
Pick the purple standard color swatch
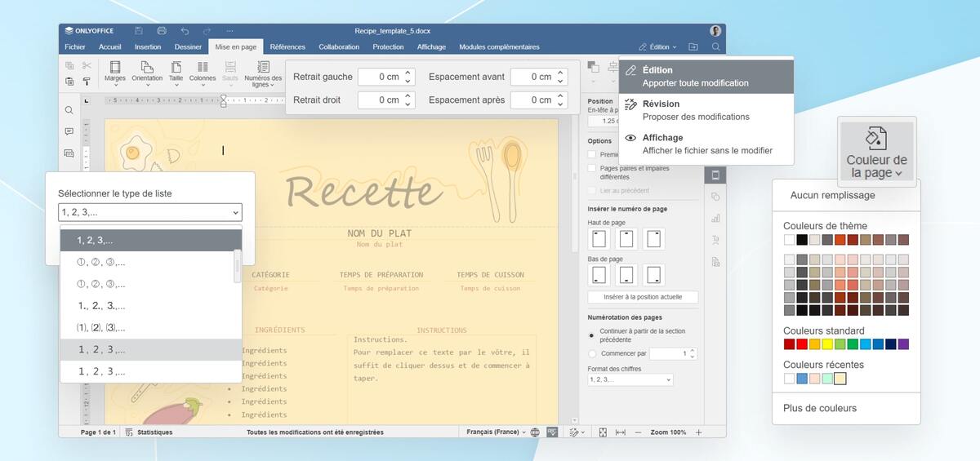tap(903, 344)
